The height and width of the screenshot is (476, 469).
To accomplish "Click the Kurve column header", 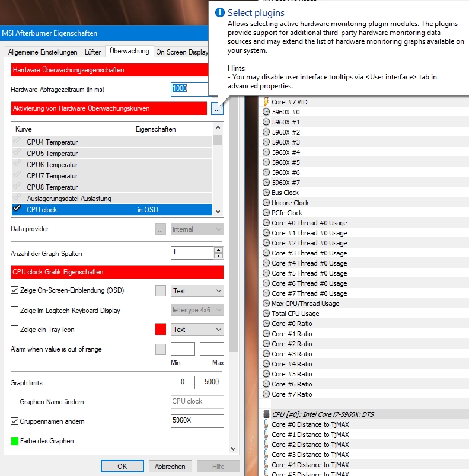I will coord(72,129).
